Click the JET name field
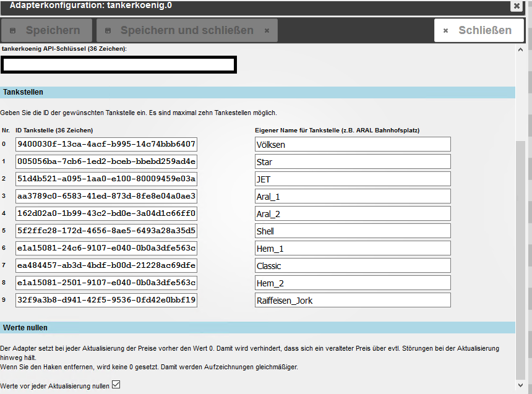This screenshot has width=532, height=394. point(353,179)
